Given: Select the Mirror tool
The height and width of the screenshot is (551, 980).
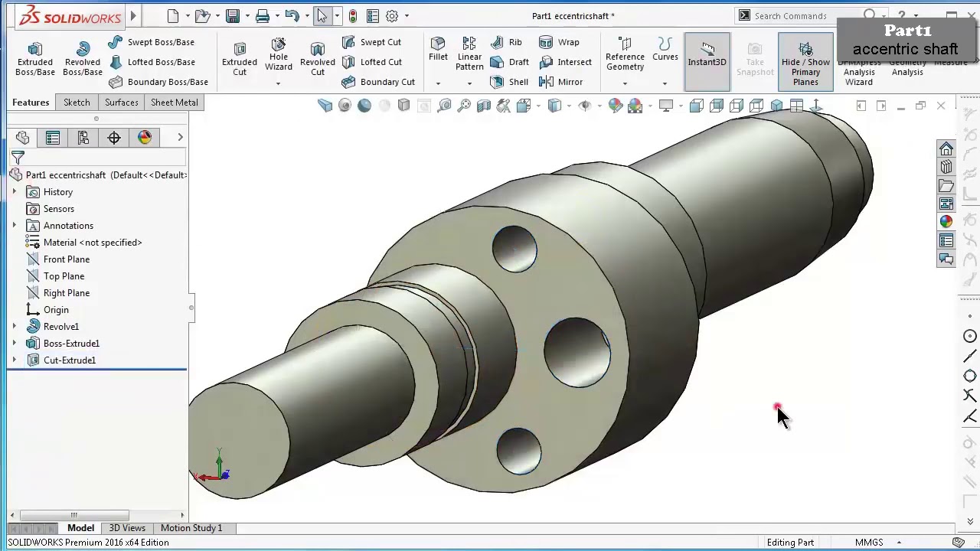Looking at the screenshot, I should pyautogui.click(x=560, y=82).
